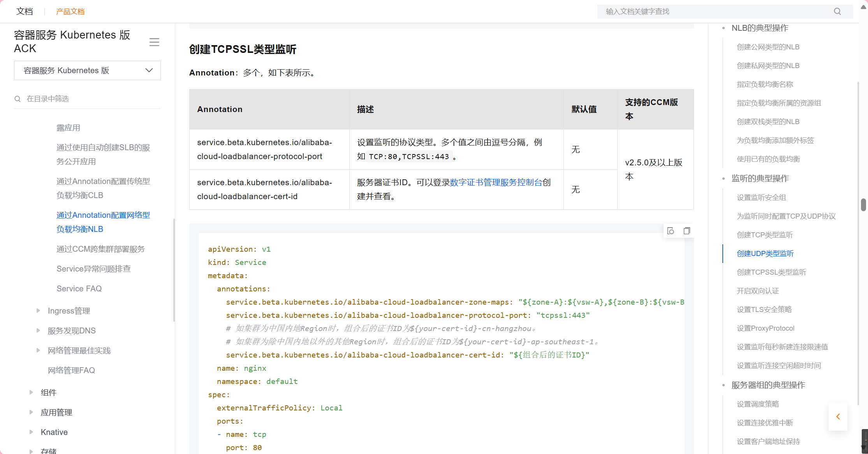868x454 pixels.
Task: Open the 容器服务 Kubernetes 版 dropdown
Action: coord(87,70)
